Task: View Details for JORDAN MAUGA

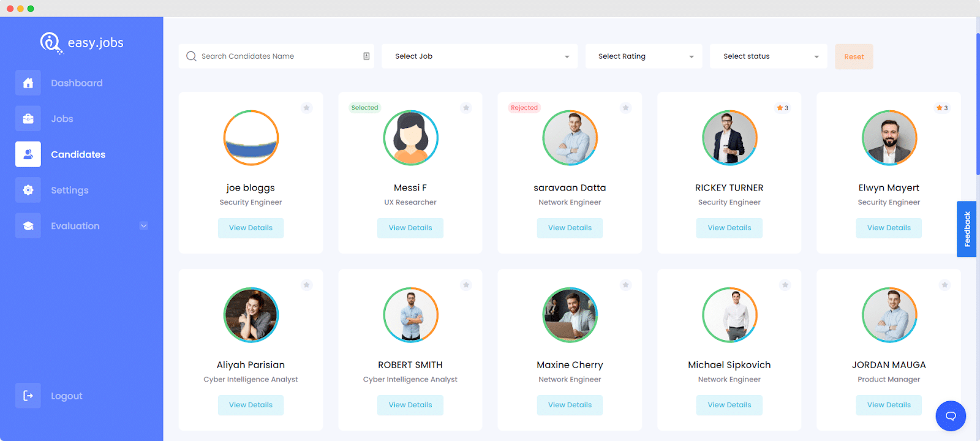Action: click(x=889, y=405)
